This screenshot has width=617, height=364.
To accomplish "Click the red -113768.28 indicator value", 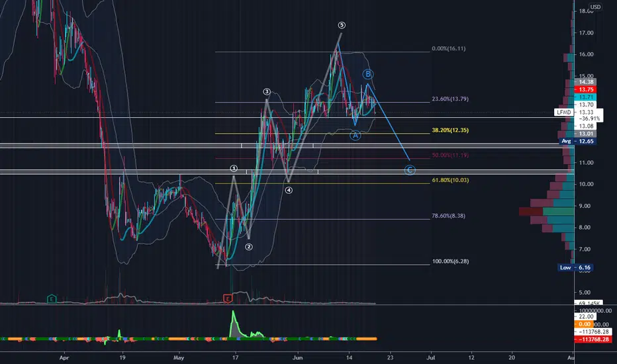I will 593,340.
